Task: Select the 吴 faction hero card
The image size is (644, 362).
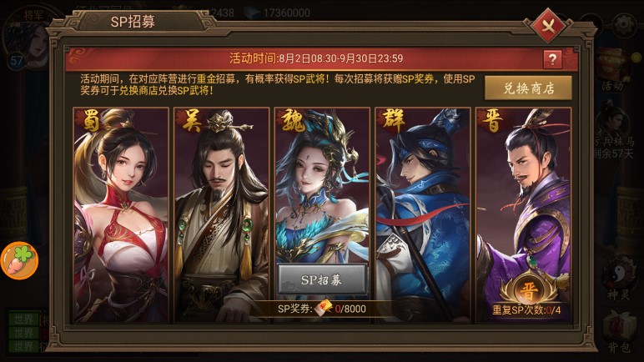Action: tap(221, 215)
